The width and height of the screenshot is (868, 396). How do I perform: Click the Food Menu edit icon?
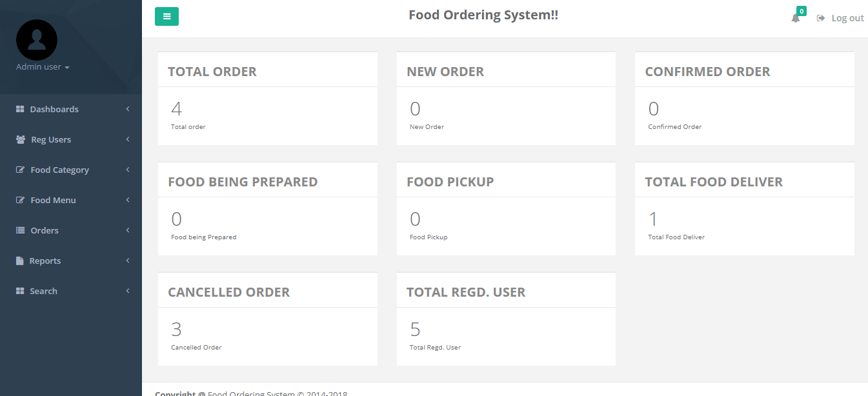pos(20,200)
